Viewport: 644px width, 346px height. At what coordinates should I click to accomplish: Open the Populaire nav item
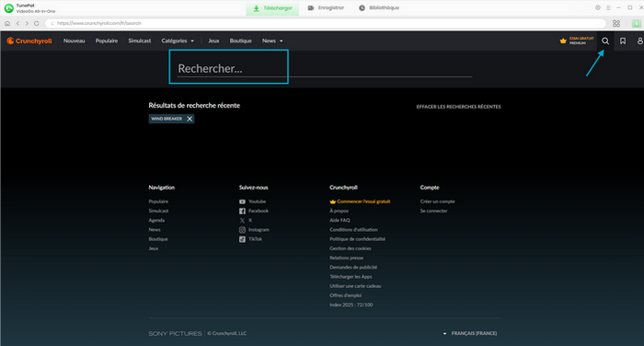click(107, 40)
